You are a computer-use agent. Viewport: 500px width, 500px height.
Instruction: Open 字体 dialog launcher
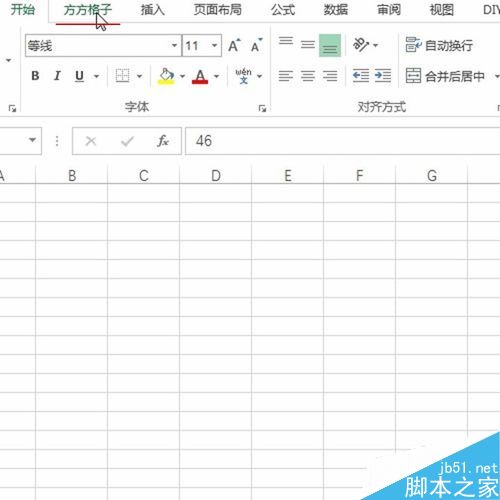[x=262, y=108]
